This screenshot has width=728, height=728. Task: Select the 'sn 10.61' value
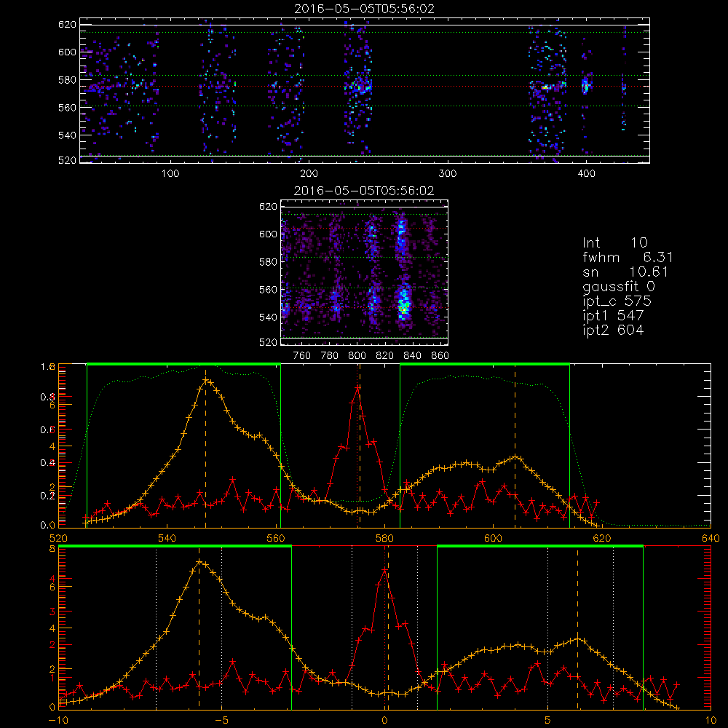[x=649, y=272]
